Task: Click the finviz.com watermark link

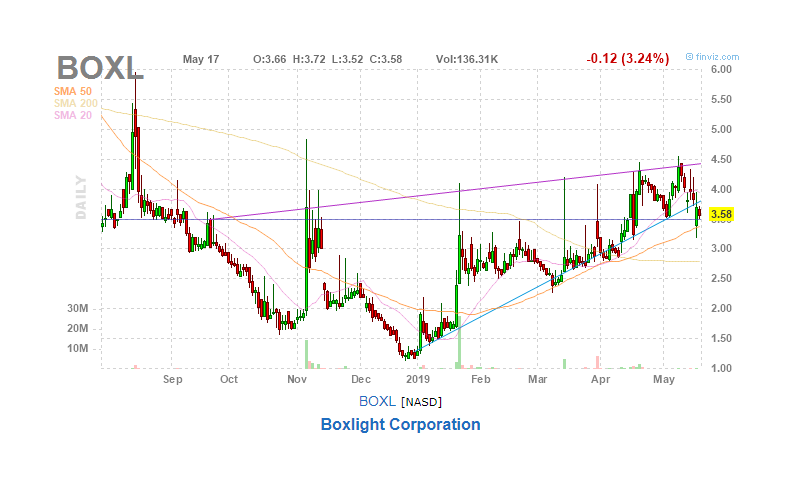Action: (712, 57)
